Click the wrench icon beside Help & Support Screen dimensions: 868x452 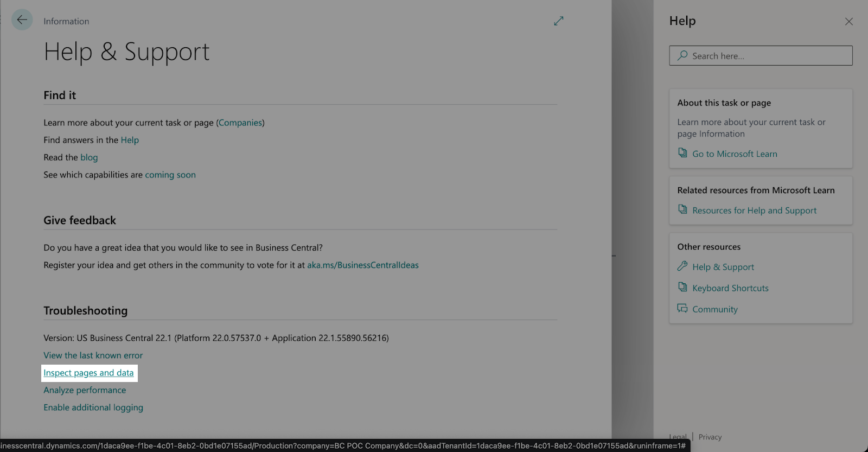(x=682, y=266)
